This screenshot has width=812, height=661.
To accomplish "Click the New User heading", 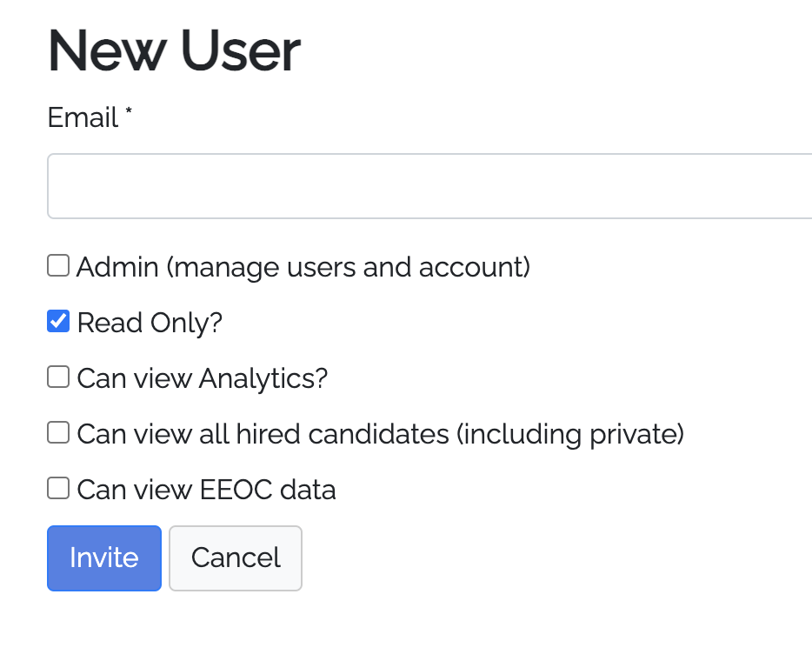I will tap(174, 50).
